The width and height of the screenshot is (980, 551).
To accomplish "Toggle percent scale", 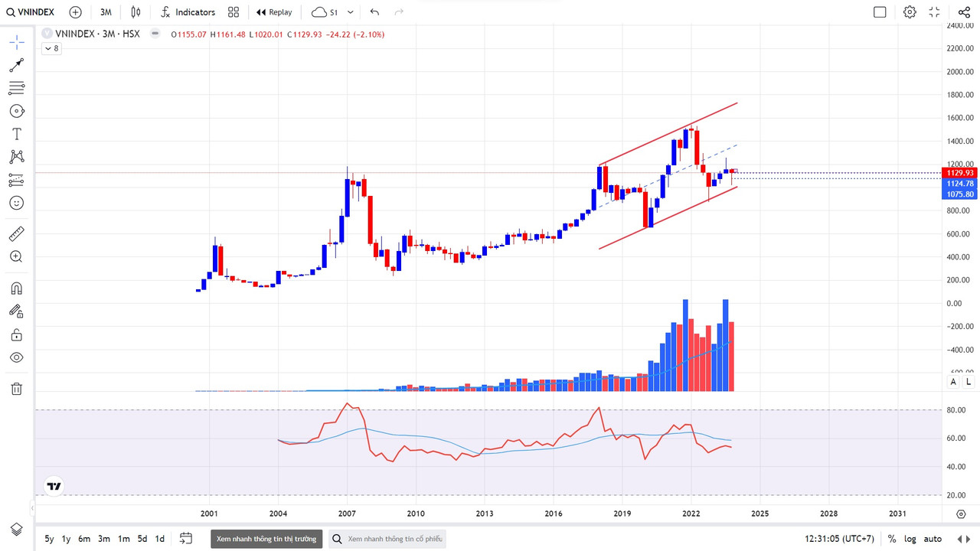I will (x=892, y=539).
